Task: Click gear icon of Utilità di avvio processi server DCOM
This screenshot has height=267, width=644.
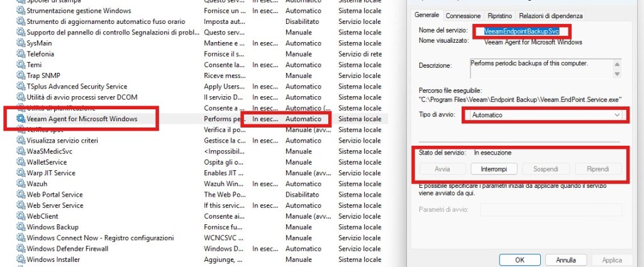Action: coord(21,97)
